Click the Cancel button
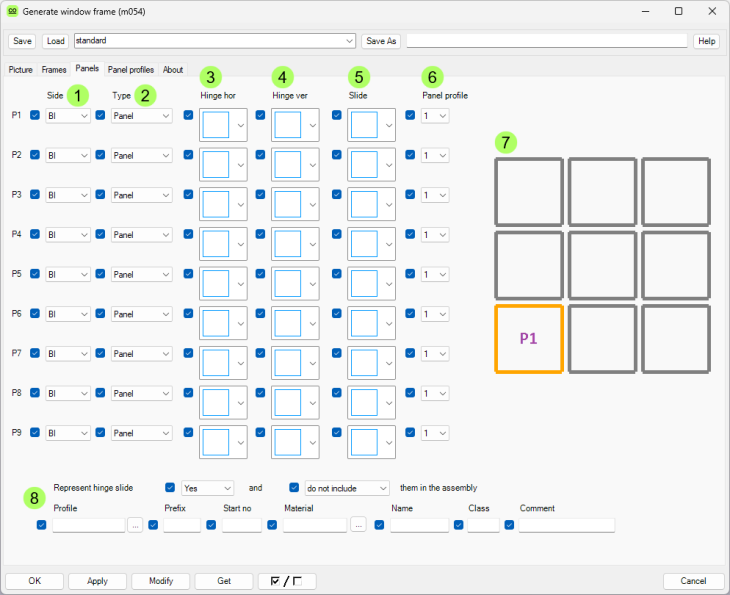Viewport: 730px width, 595px height. pyautogui.click(x=693, y=581)
